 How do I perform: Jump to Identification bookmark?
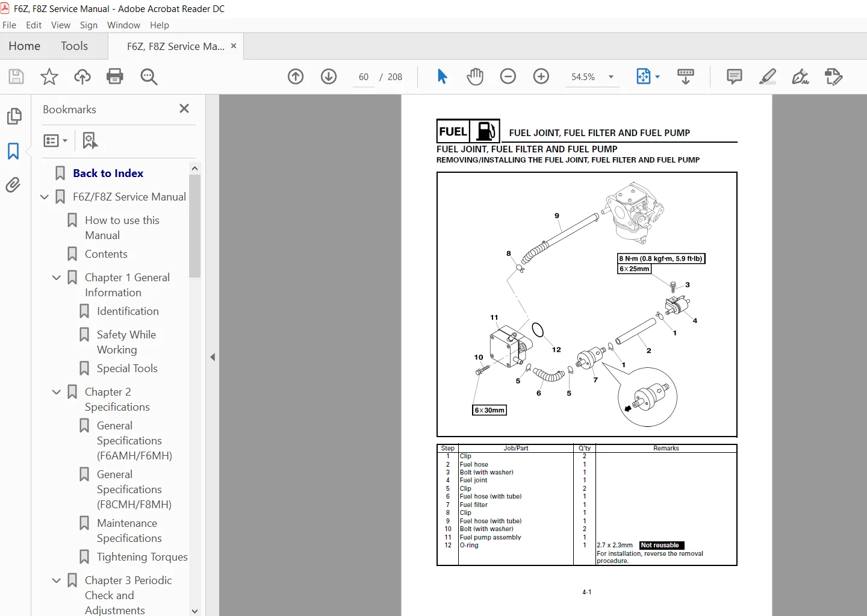tap(128, 311)
